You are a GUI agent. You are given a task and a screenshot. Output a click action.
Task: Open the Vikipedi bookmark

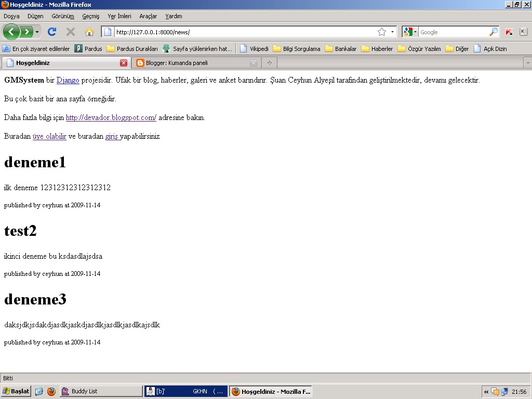pyautogui.click(x=254, y=48)
